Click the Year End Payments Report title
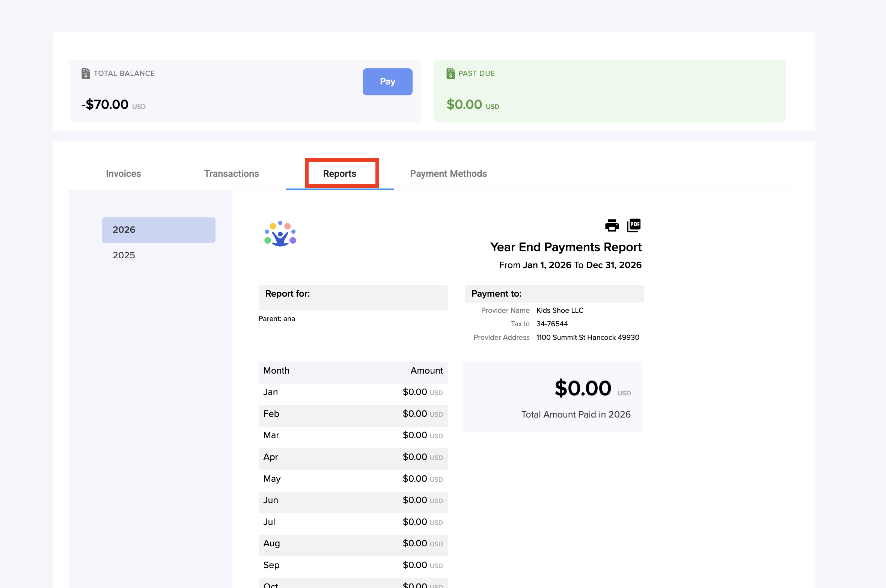Screen dimensions: 886x588 pyautogui.click(x=566, y=247)
